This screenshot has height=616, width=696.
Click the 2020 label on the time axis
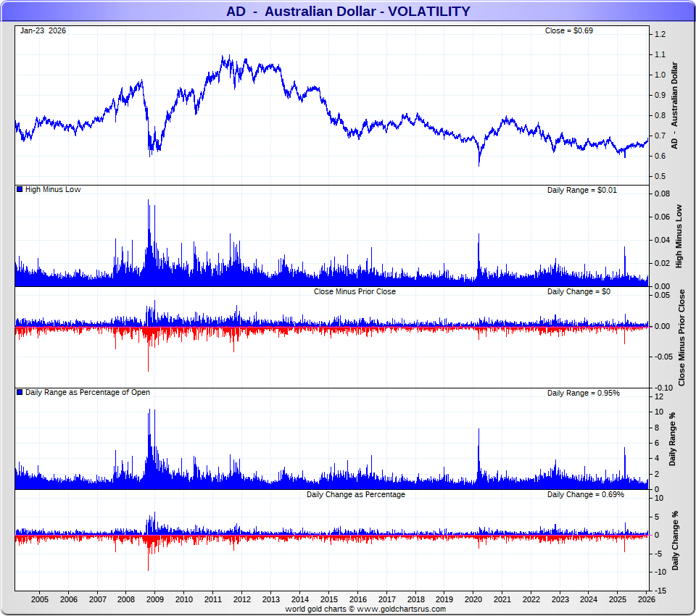point(473,599)
